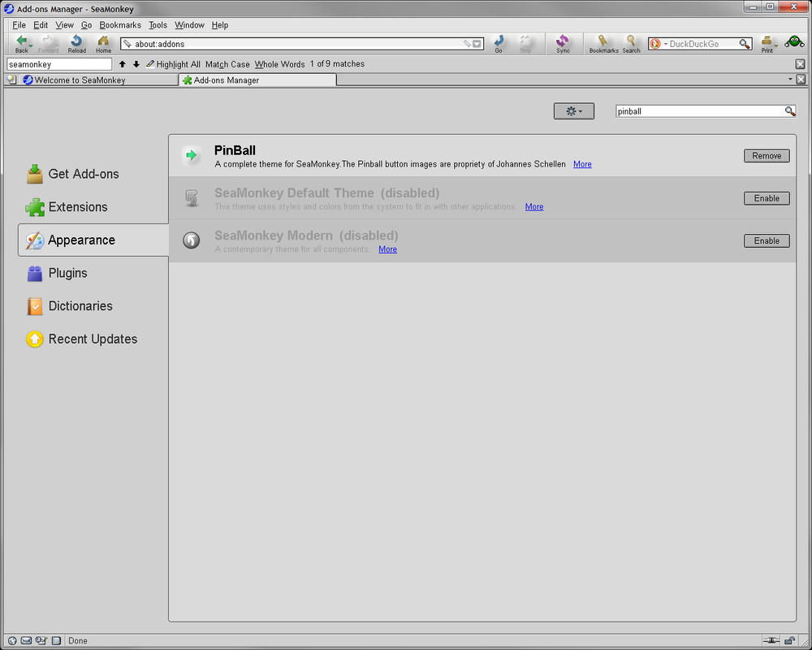The height and width of the screenshot is (650, 812).
Task: Open the Extensions category
Action: [93, 207]
